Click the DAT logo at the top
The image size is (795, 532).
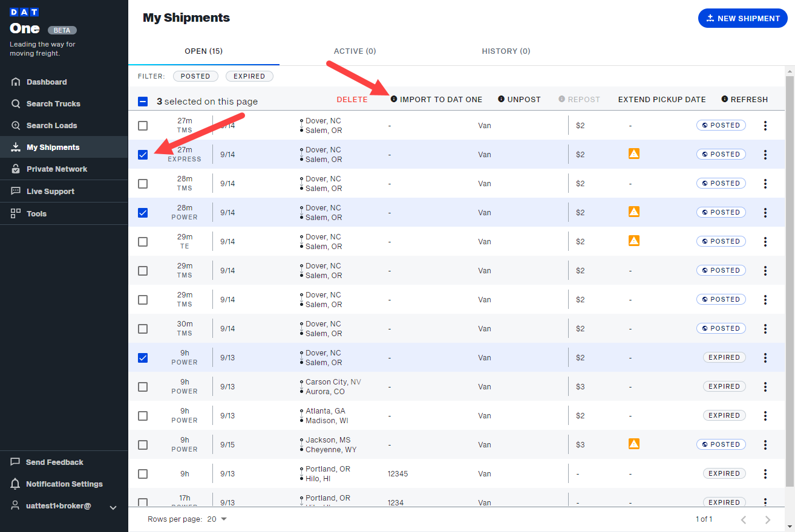(24, 11)
